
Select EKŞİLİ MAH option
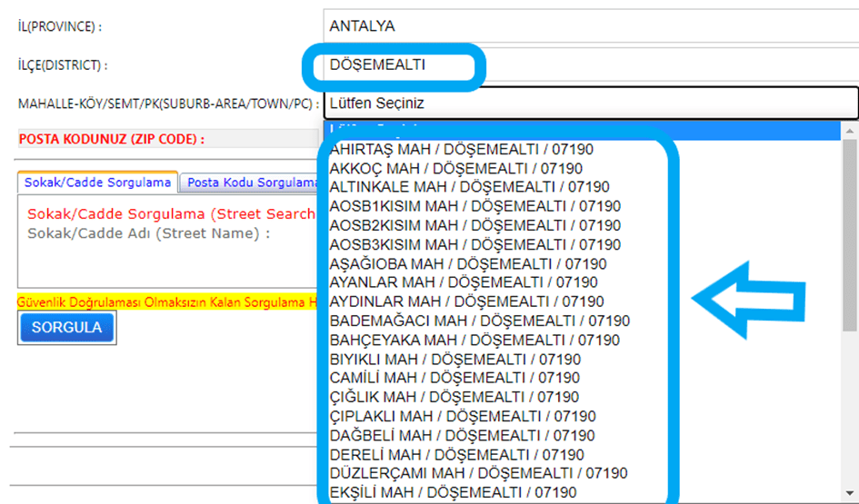[453, 492]
